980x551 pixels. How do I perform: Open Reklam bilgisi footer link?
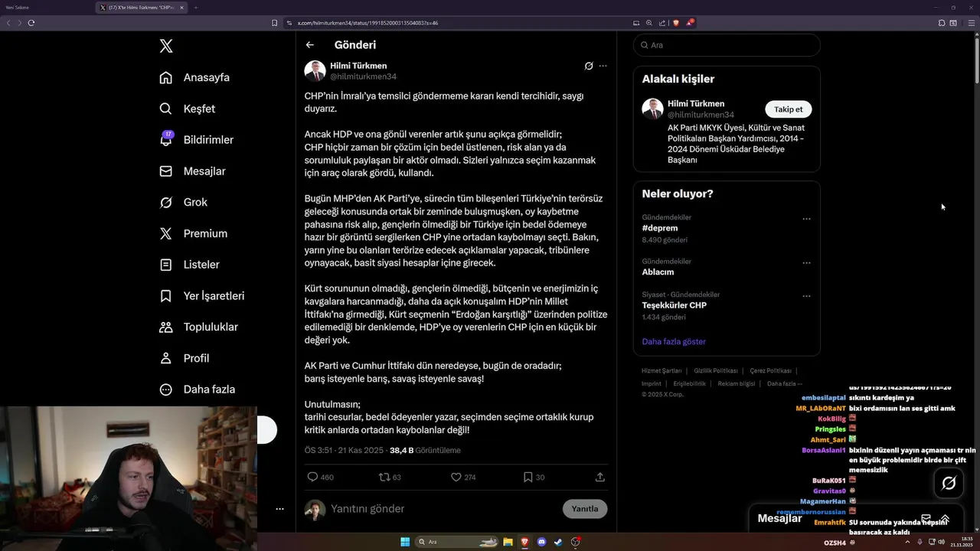(736, 383)
